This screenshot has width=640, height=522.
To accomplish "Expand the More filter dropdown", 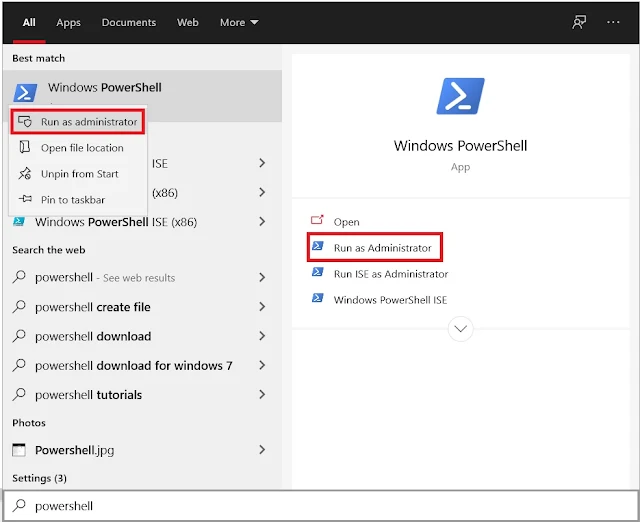I will [x=239, y=22].
